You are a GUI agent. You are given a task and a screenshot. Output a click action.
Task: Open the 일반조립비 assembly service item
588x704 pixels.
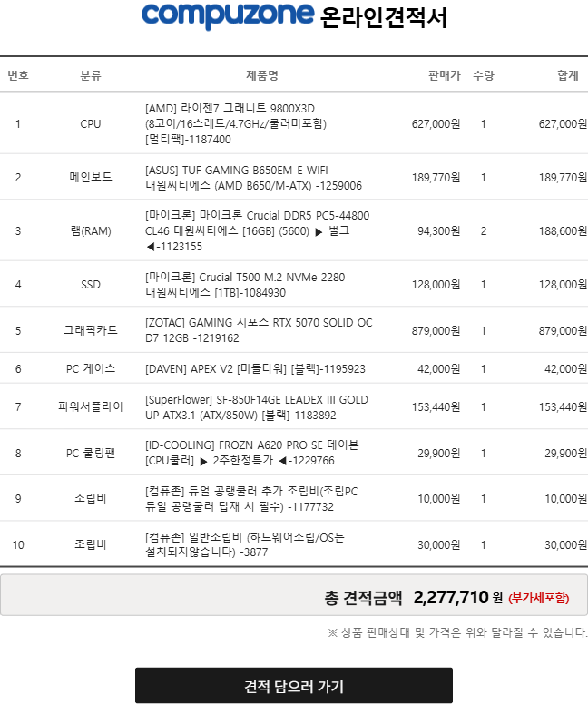[245, 544]
